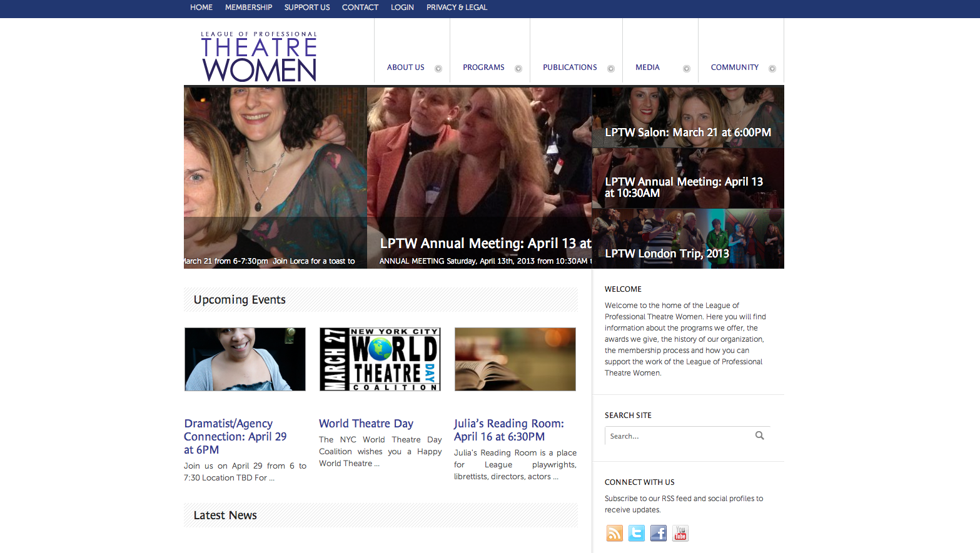
Task: Expand the Media menu arrow
Action: (686, 69)
